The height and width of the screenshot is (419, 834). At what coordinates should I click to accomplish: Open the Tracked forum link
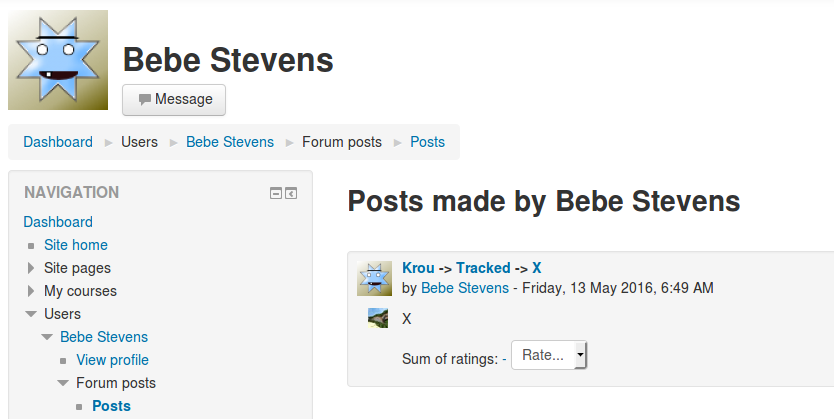pyautogui.click(x=483, y=268)
